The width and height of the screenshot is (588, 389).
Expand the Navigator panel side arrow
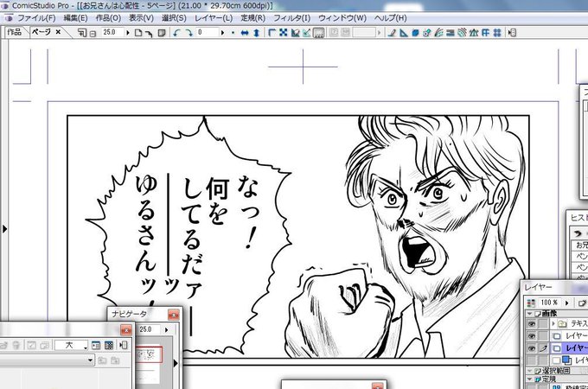click(x=176, y=363)
